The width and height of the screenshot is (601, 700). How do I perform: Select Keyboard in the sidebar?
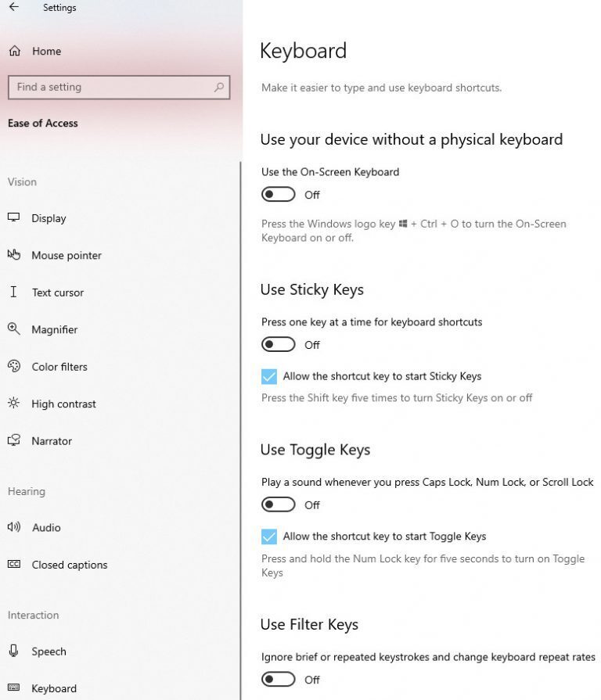click(53, 688)
